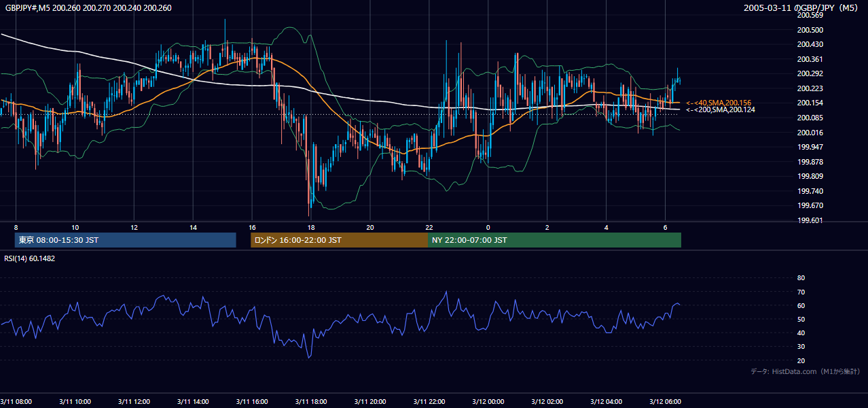Click the RSI(14) 60.1482 indicator label
Viewport: 868px width, 408px height.
click(x=30, y=258)
